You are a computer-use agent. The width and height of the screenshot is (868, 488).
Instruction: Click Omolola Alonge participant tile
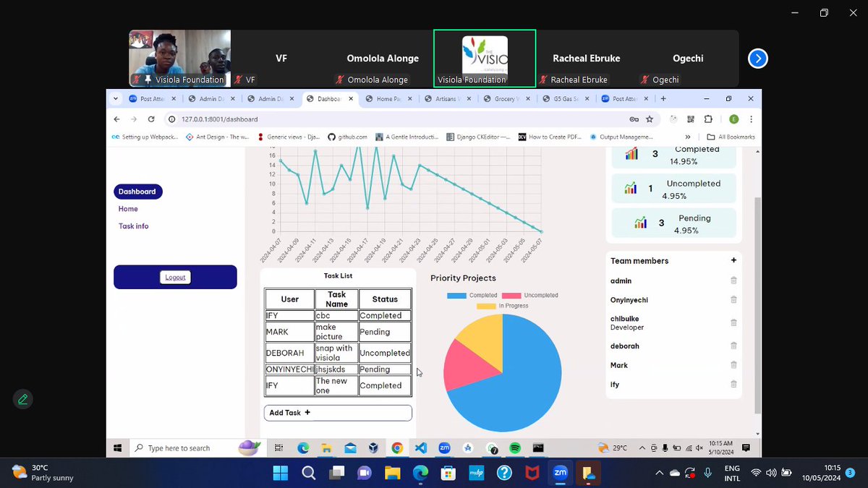point(383,59)
